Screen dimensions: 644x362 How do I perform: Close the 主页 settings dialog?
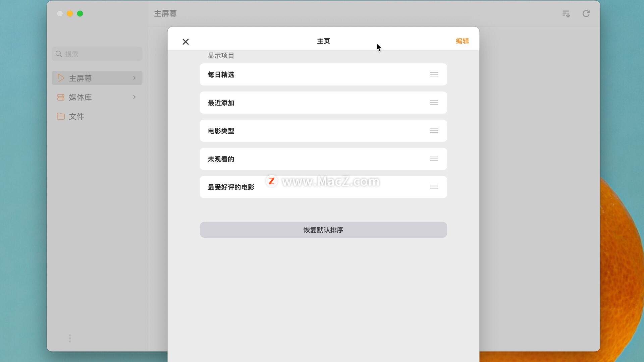click(185, 42)
